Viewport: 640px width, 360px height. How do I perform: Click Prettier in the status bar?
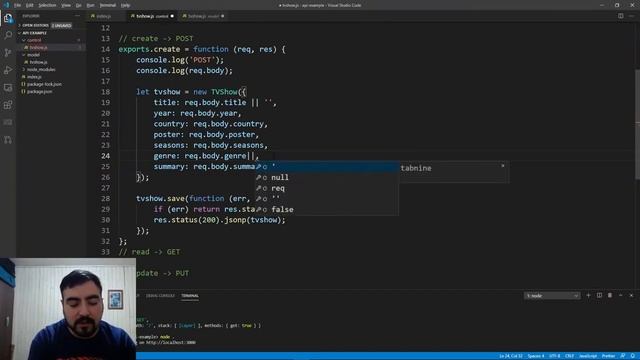click(608, 356)
